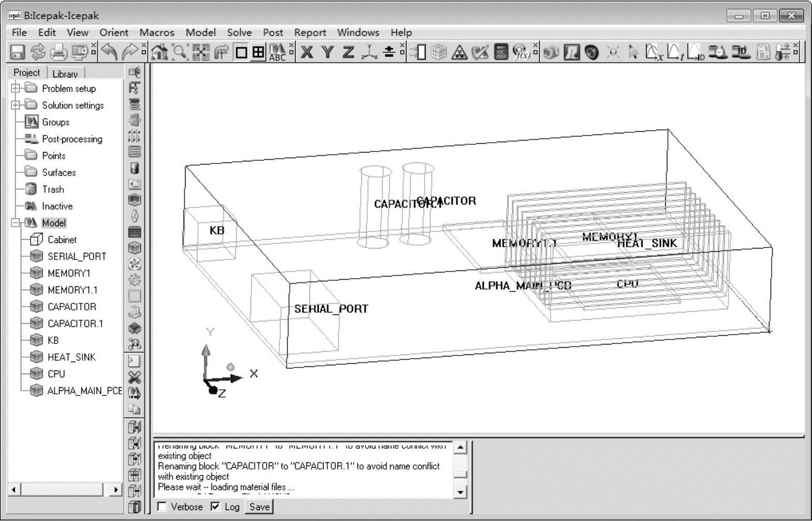Click the HEAT_SINK label in the 3D view
Screen dimensions: 812x521
click(x=647, y=243)
